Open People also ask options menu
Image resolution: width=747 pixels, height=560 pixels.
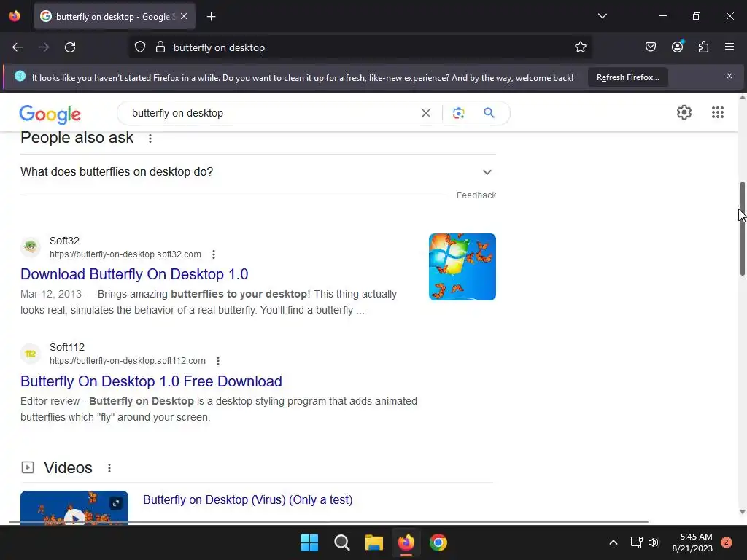tap(150, 139)
